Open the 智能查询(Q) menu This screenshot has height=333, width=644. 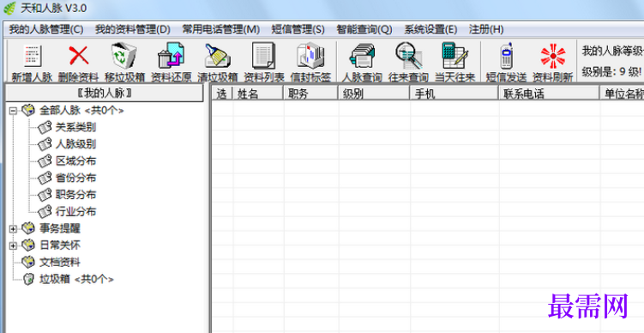(x=364, y=29)
